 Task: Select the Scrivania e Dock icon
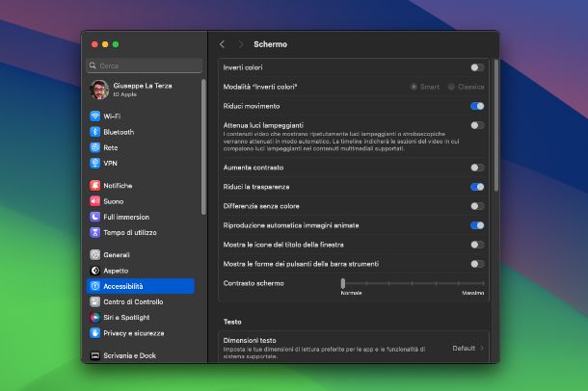pos(95,355)
